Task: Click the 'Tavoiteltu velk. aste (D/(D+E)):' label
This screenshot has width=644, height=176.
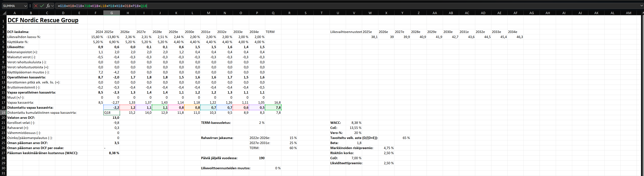Action: 354,138
